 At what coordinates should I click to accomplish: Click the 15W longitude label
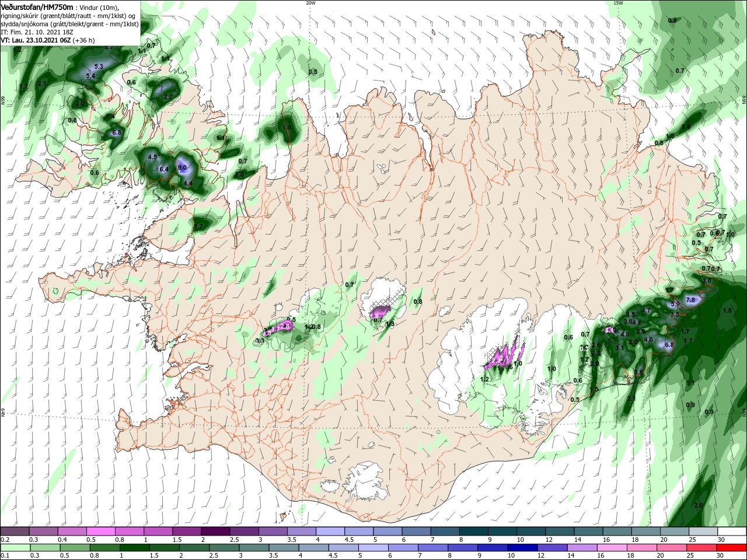tap(618, 2)
